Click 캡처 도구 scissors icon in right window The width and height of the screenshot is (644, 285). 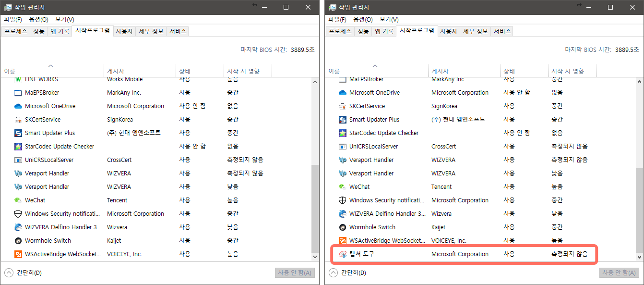(343, 254)
